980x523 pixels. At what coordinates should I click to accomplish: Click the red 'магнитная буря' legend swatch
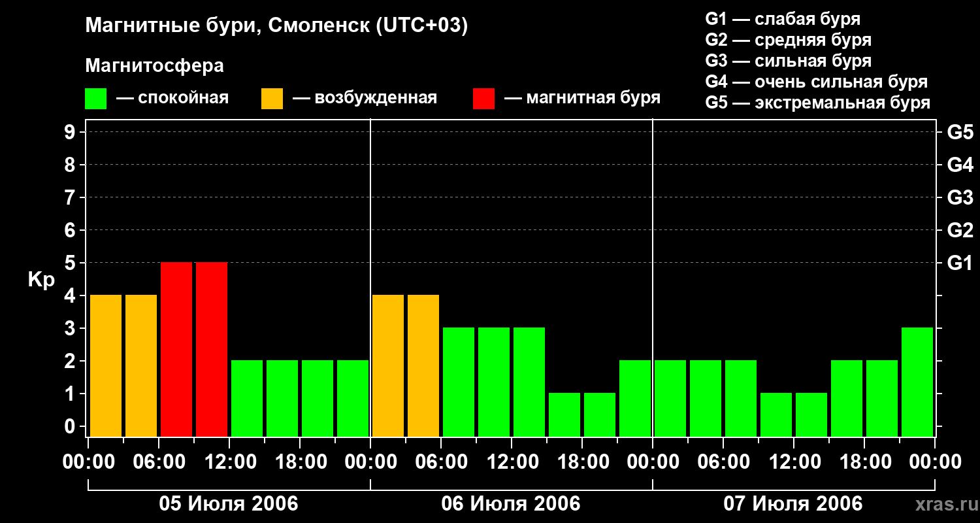[x=483, y=99]
